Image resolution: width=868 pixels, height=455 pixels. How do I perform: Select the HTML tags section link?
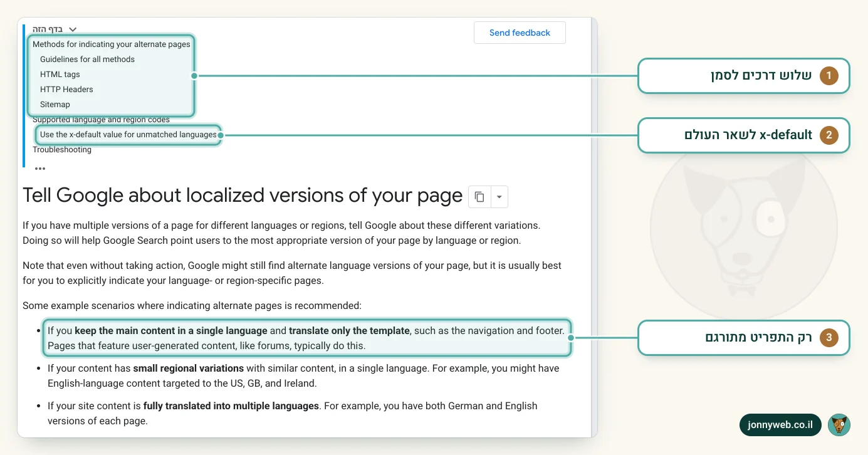coord(60,75)
